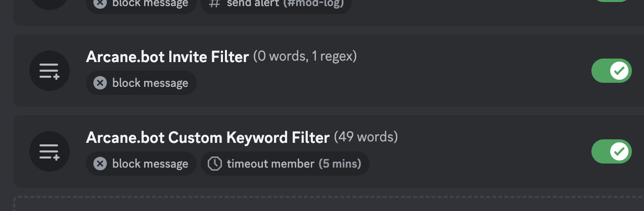This screenshot has width=644, height=211.
Task: Click the X icon in Custom Keyword Filter's block message tag
Action: pyautogui.click(x=100, y=164)
